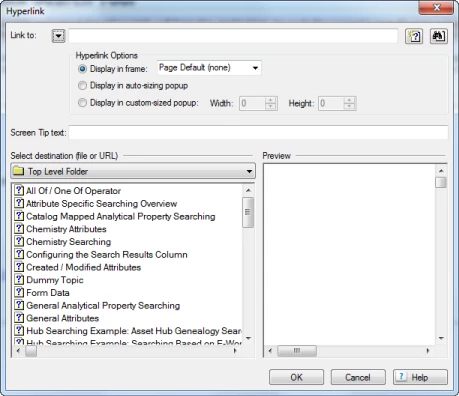Select Created / Modified Attributes topic
Image resolution: width=459 pixels, height=396 pixels.
83,267
